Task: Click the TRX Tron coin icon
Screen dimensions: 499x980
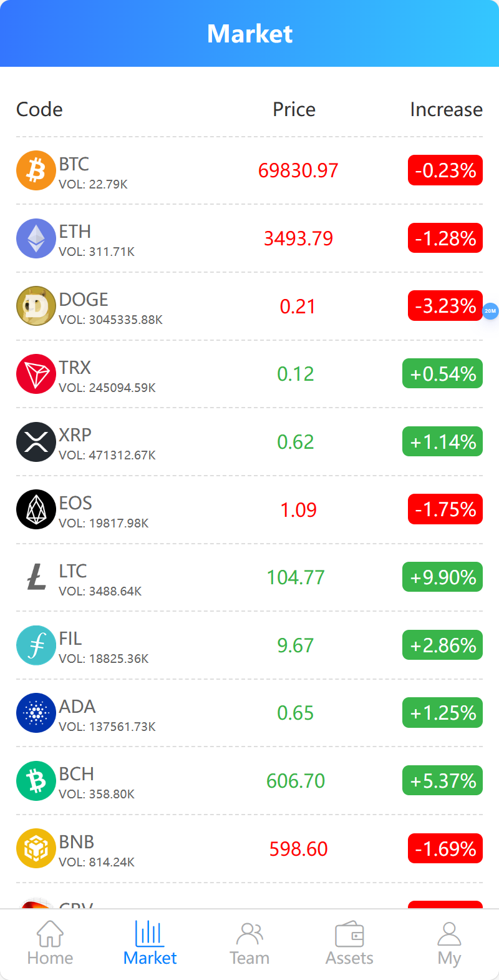Action: (36, 374)
